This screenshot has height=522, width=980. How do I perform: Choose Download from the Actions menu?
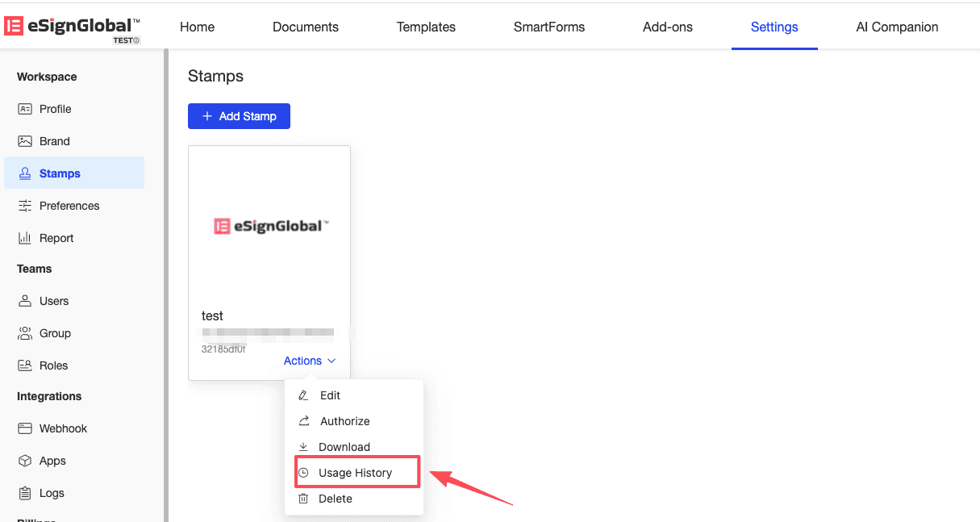pyautogui.click(x=354, y=447)
